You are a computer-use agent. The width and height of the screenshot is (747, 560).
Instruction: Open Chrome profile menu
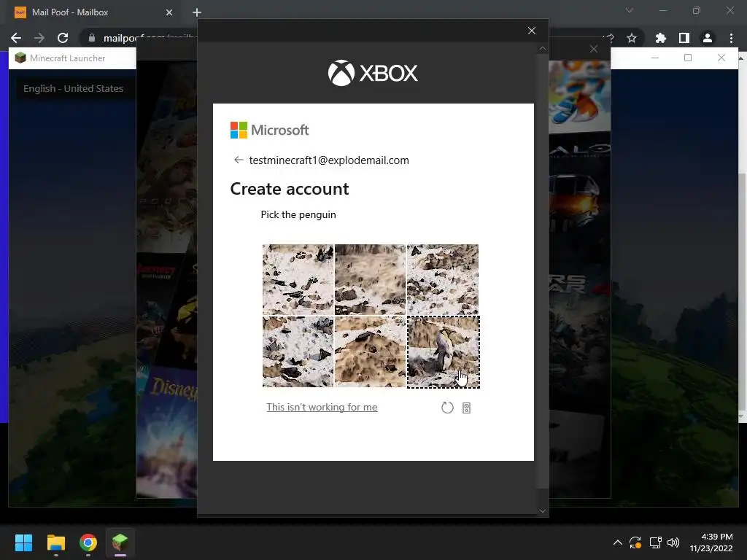(708, 38)
